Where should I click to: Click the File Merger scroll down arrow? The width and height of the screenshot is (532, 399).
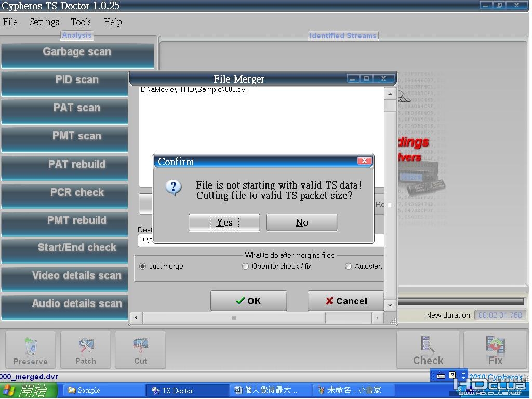point(390,305)
